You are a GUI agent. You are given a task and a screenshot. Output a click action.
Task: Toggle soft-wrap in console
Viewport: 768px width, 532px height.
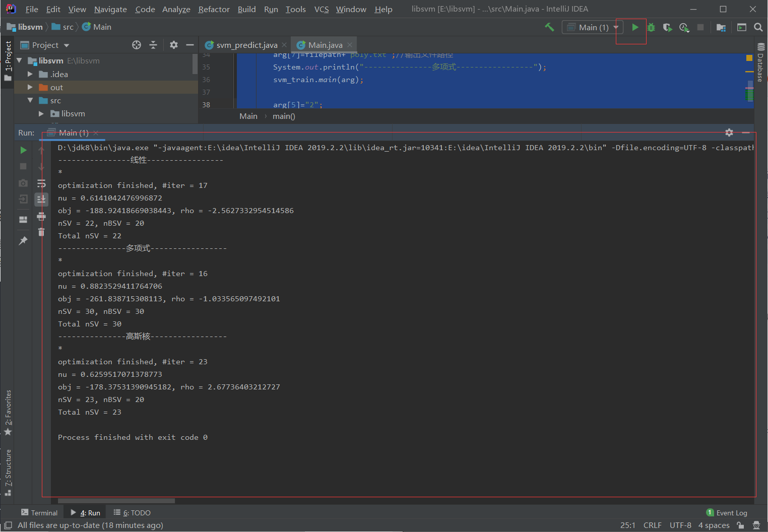41,183
